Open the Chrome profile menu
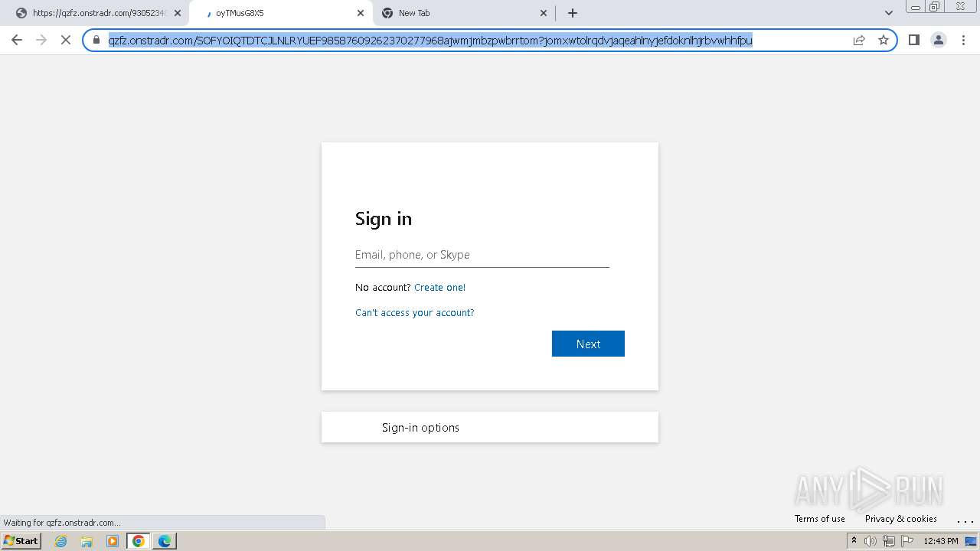 click(x=939, y=40)
